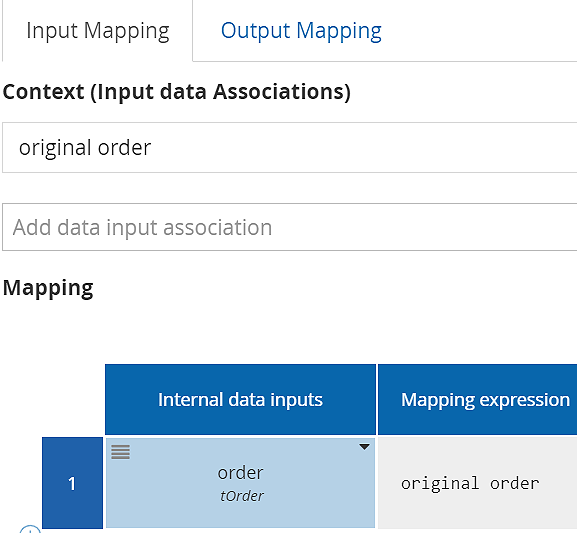
Task: Click the Context field containing original order
Action: (290, 148)
